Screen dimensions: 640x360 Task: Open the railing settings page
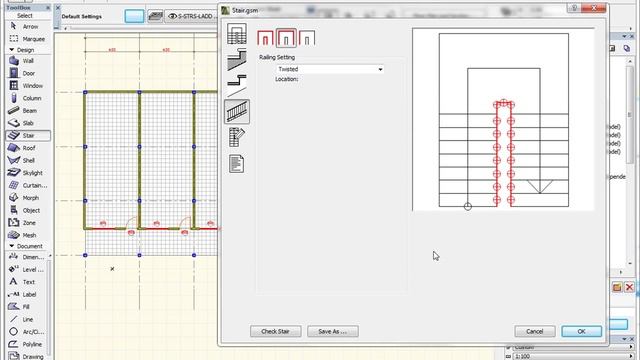pos(237,111)
